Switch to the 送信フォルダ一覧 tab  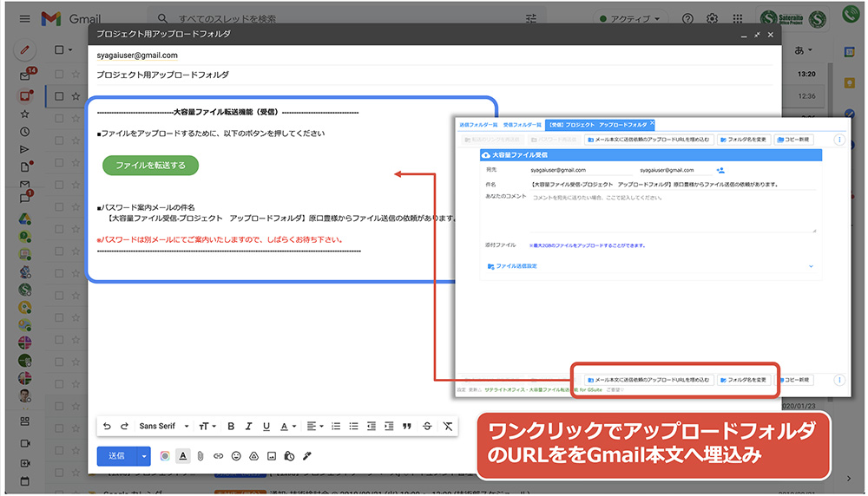tap(479, 125)
